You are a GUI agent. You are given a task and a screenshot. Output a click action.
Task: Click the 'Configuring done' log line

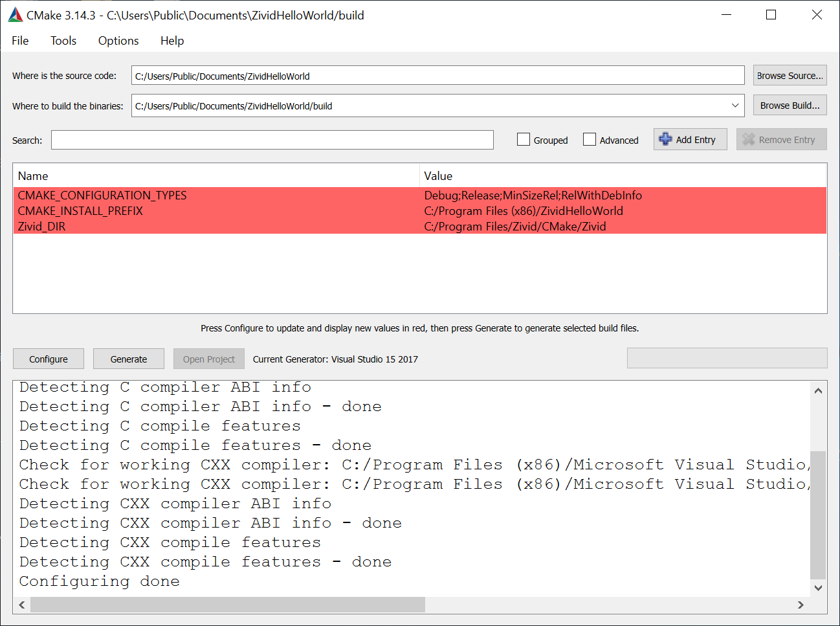click(x=100, y=581)
